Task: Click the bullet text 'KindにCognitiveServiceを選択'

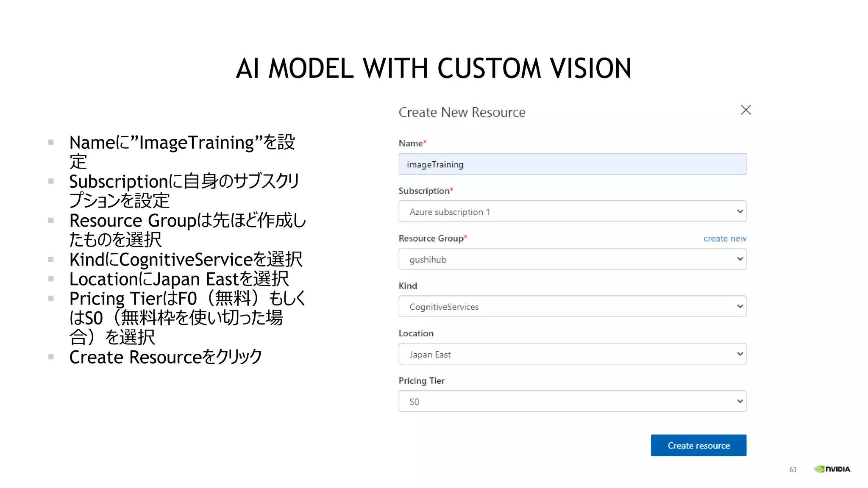Action: click(186, 260)
